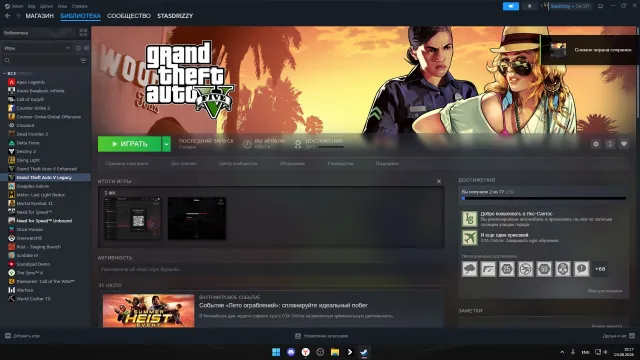The width and height of the screenshot is (640, 360).
Task: Open friends and chat button
Action: [618, 336]
